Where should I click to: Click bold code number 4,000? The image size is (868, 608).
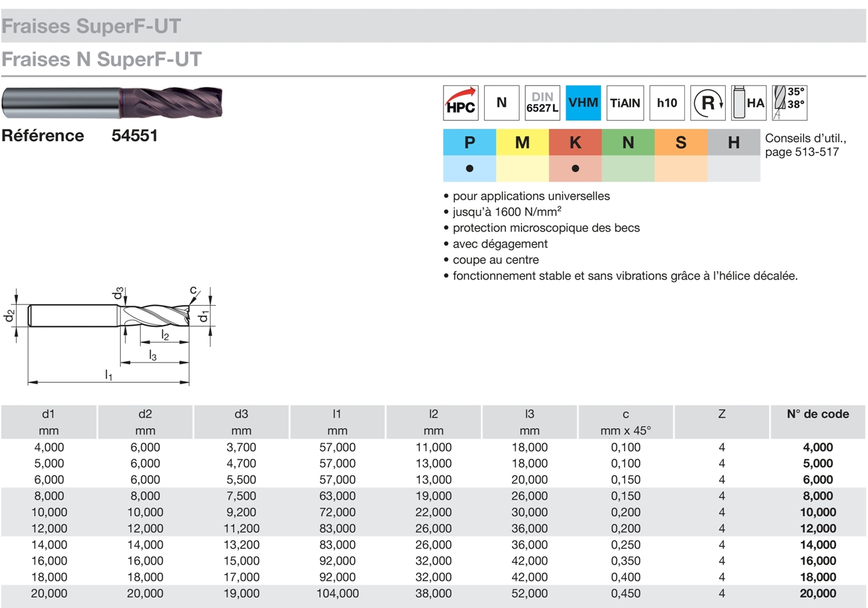pos(819,447)
